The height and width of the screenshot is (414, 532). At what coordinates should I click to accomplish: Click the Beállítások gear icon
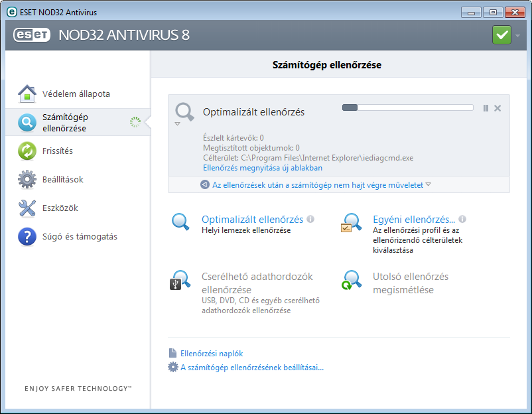[x=27, y=179]
